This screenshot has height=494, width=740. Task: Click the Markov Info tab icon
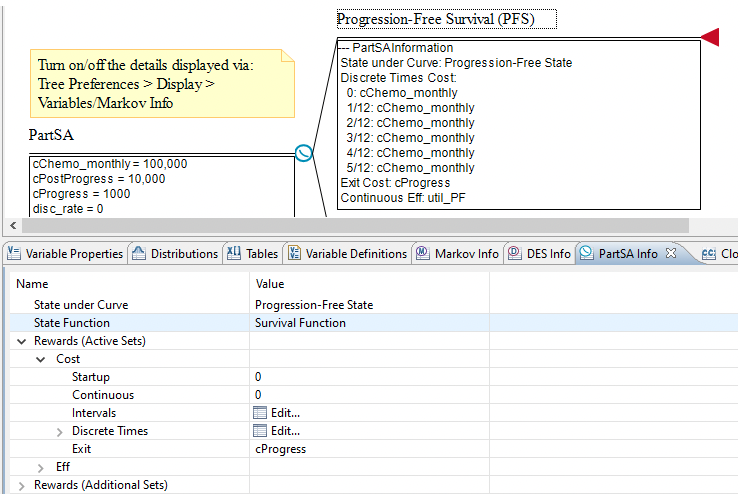(423, 253)
